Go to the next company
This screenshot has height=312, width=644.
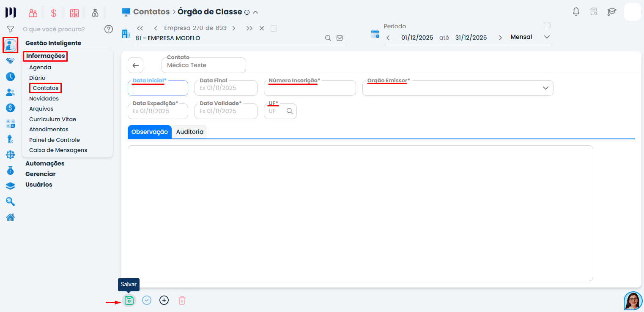pos(234,28)
